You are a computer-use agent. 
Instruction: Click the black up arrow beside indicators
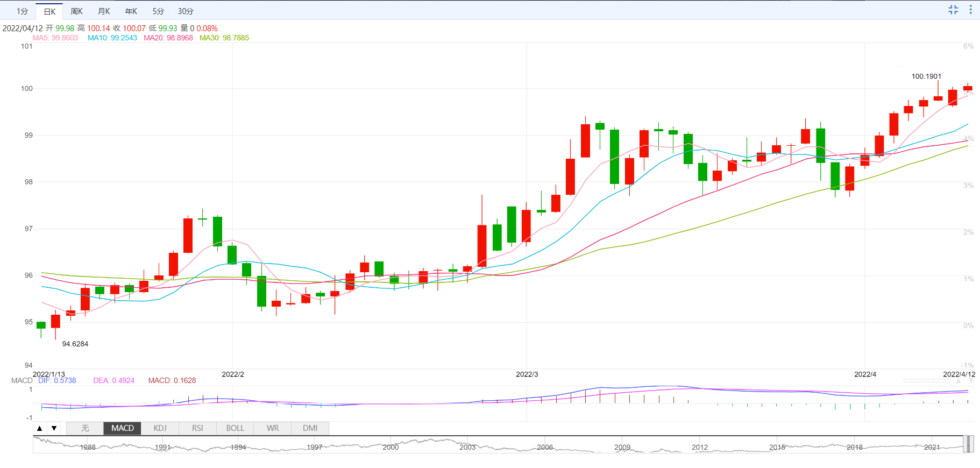[x=40, y=428]
